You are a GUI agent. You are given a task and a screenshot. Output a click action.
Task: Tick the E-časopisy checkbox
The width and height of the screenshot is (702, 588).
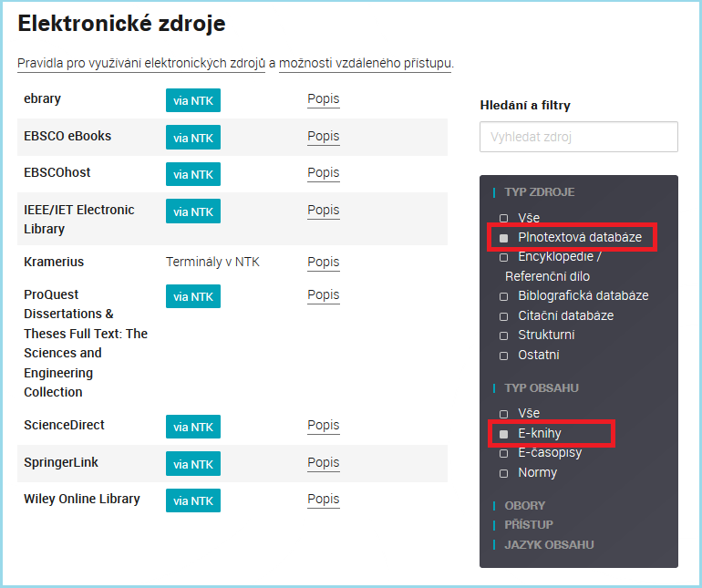(x=503, y=453)
